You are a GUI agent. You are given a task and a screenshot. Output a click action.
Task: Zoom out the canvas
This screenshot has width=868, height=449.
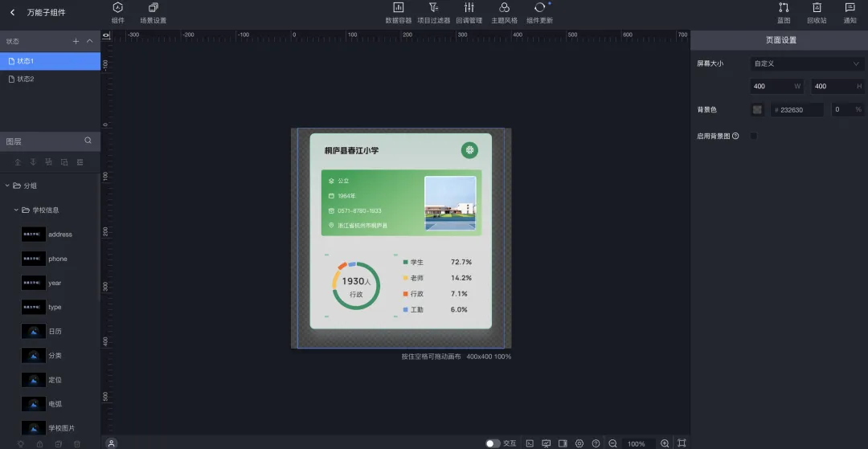point(612,443)
